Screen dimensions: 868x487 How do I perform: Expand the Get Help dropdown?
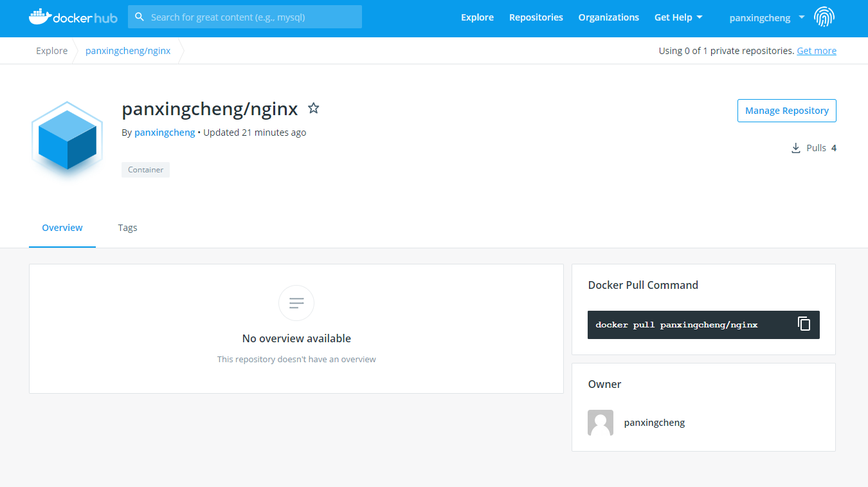[x=678, y=17]
